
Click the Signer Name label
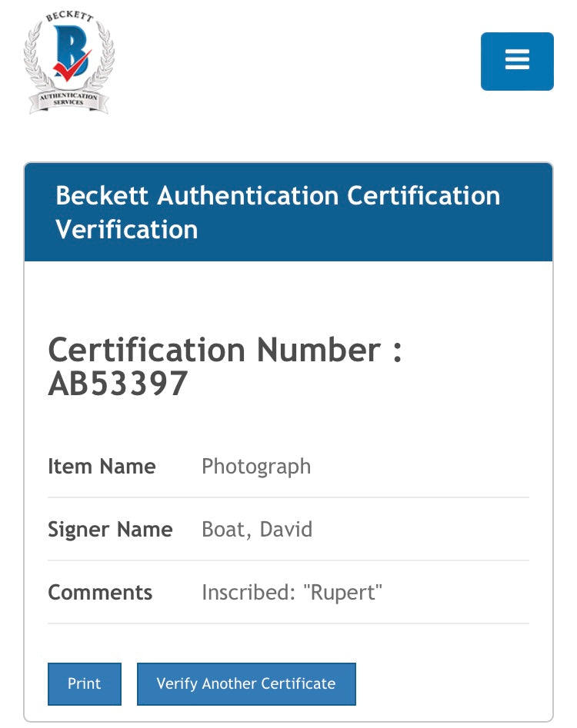(110, 530)
